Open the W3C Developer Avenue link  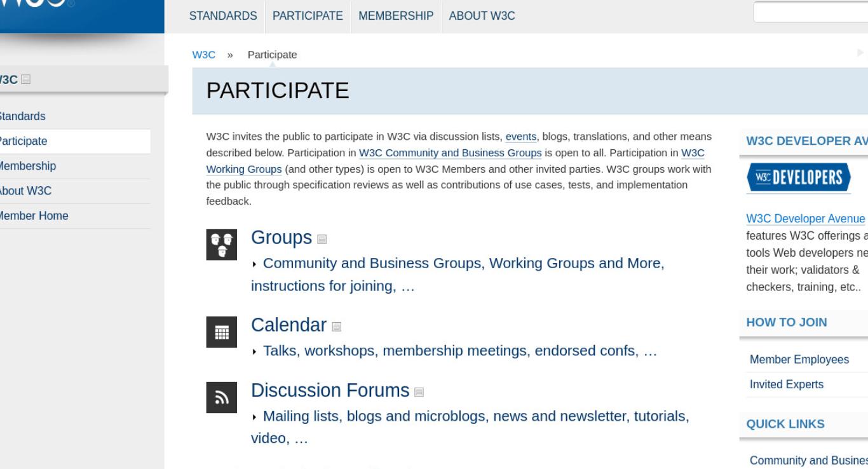[806, 219]
